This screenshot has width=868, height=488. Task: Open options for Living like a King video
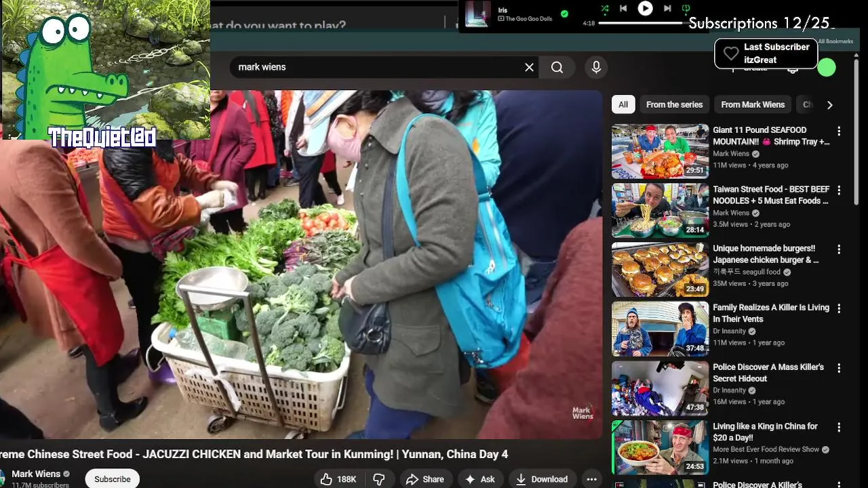pos(839,427)
